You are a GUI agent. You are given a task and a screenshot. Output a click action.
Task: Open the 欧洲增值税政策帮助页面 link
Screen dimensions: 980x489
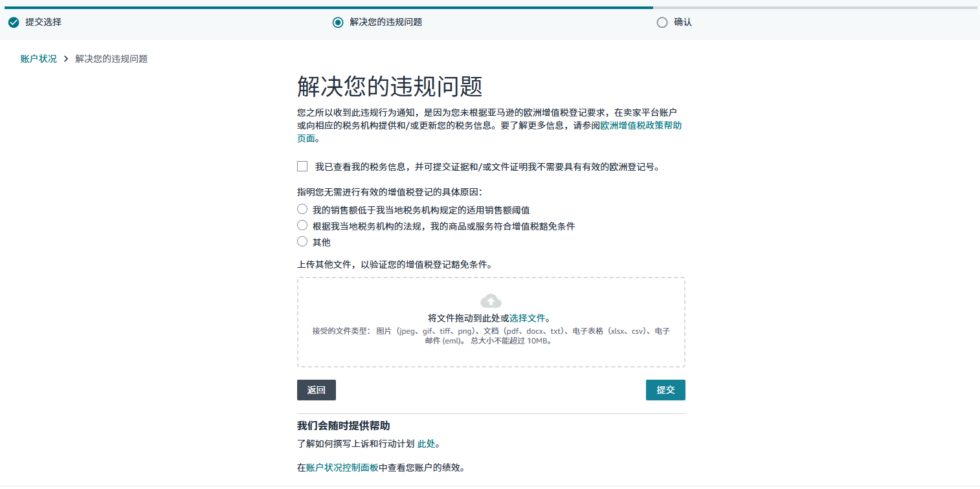tap(640, 125)
